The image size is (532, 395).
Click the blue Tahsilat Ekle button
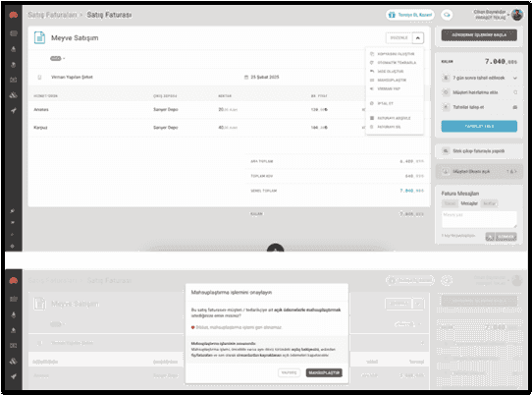[x=479, y=126]
